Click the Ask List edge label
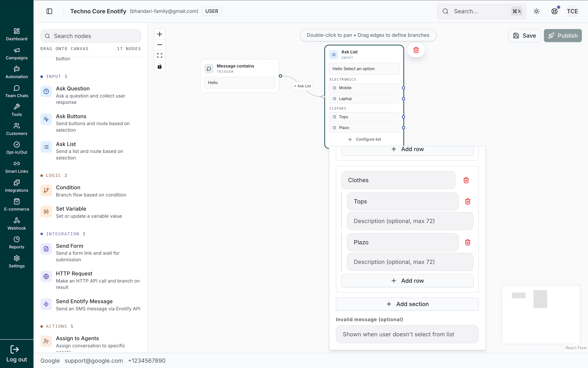588x368 pixels. (302, 86)
